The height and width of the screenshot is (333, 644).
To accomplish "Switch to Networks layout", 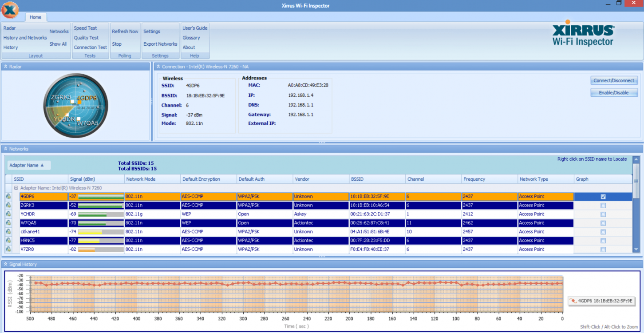I will (59, 32).
